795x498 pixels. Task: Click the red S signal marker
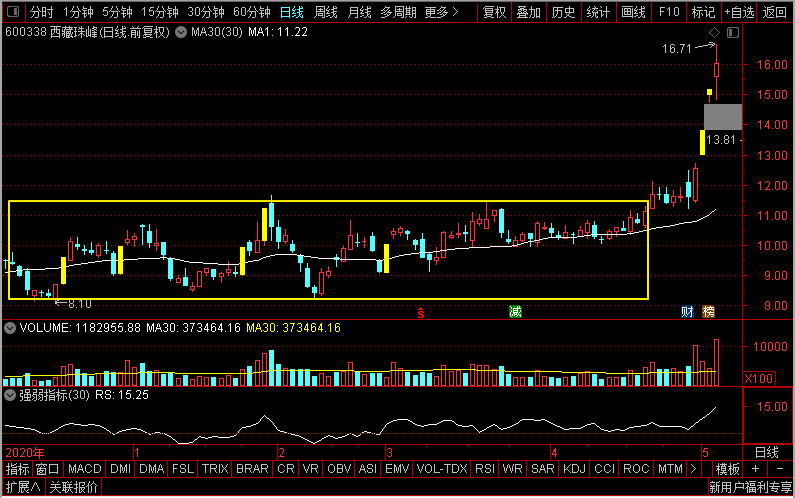(420, 312)
